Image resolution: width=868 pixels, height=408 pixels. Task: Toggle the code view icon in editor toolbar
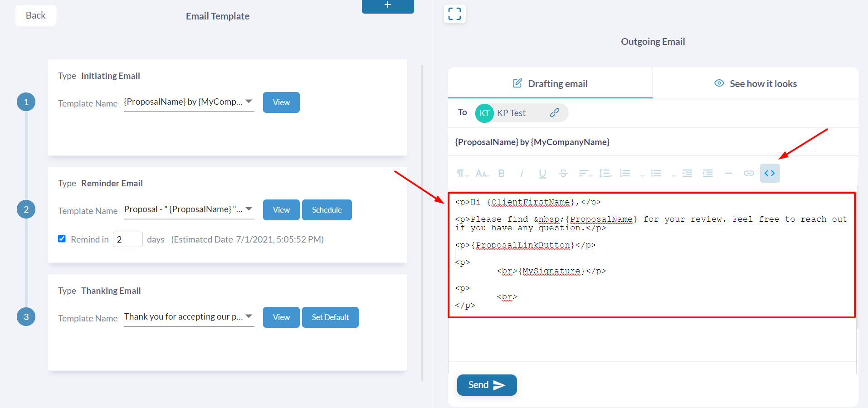click(770, 173)
